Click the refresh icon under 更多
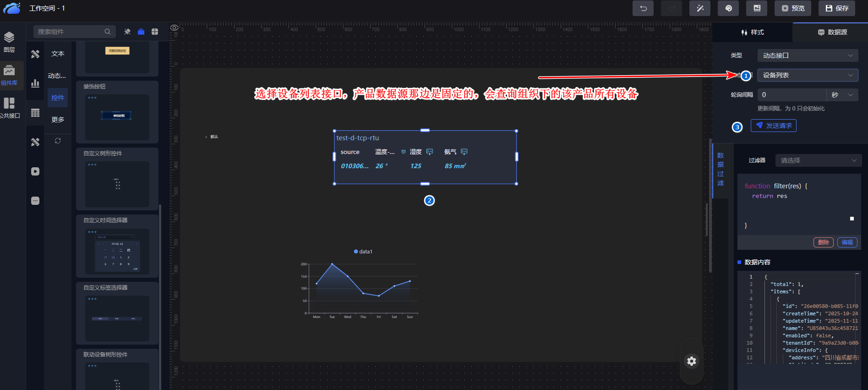868x390 pixels. pyautogui.click(x=58, y=141)
